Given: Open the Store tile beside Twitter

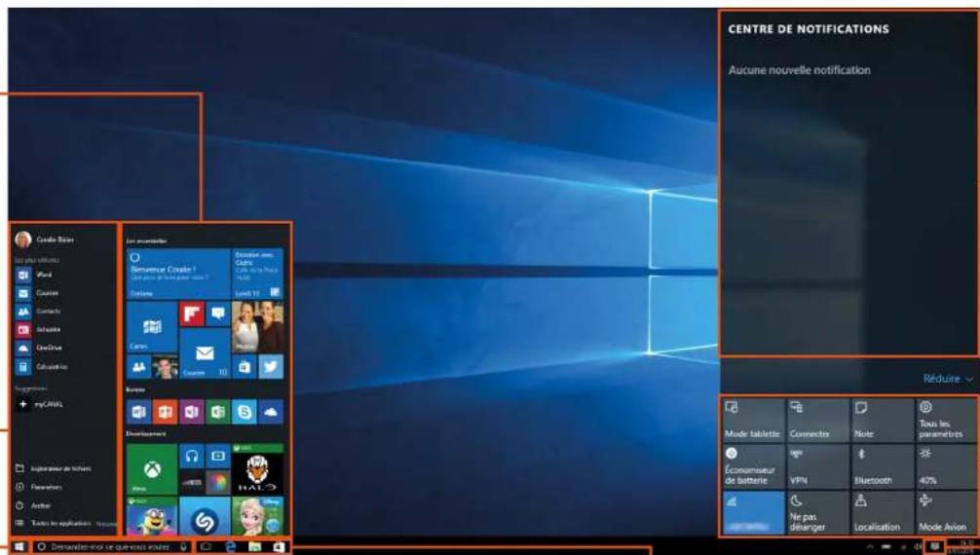Looking at the screenshot, I should click(x=244, y=367).
